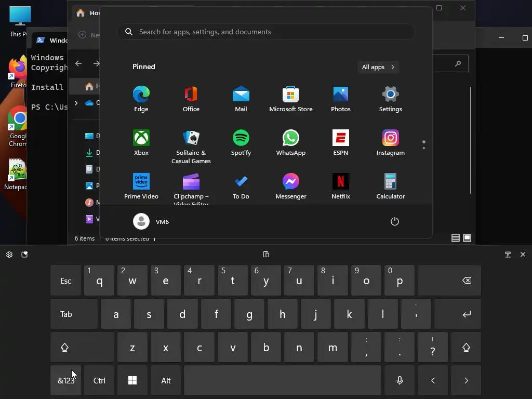
Task: Open Solitaire & Casual Games
Action: pyautogui.click(x=191, y=147)
